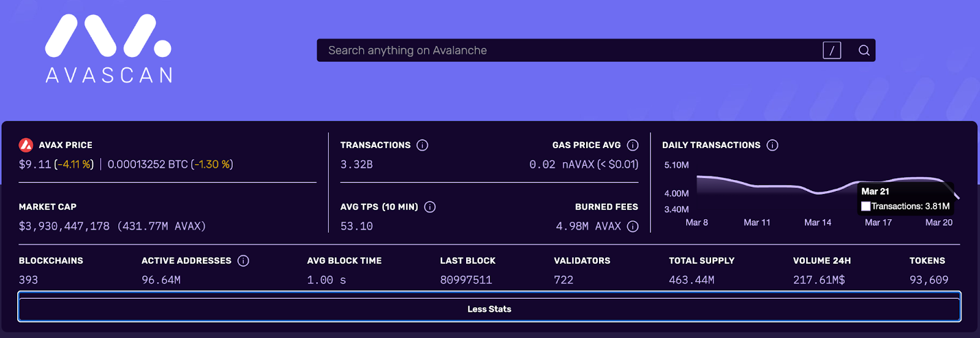Click the Tokens count 93,609
980x338 pixels.
tap(929, 280)
